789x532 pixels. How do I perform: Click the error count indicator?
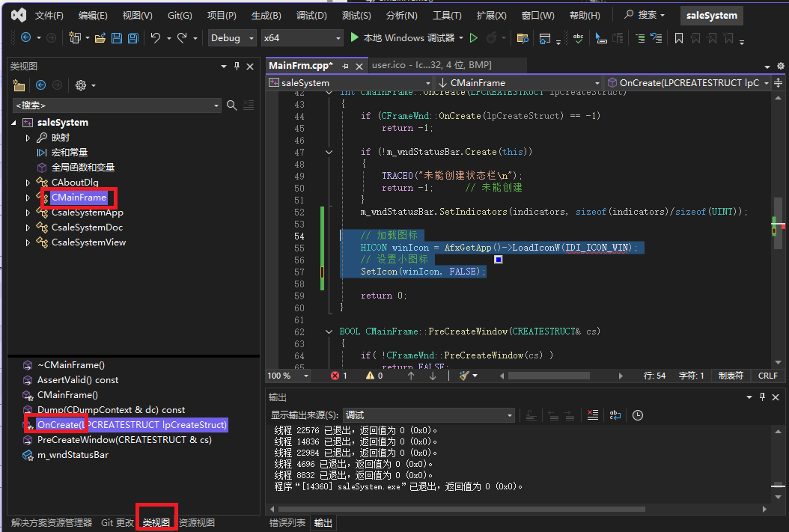[339, 376]
